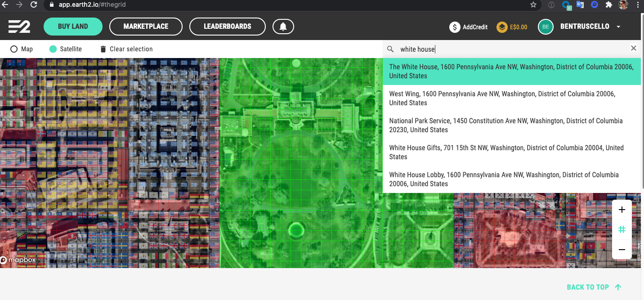Click the BE profile avatar
Image resolution: width=644 pixels, height=300 pixels.
pos(546,27)
